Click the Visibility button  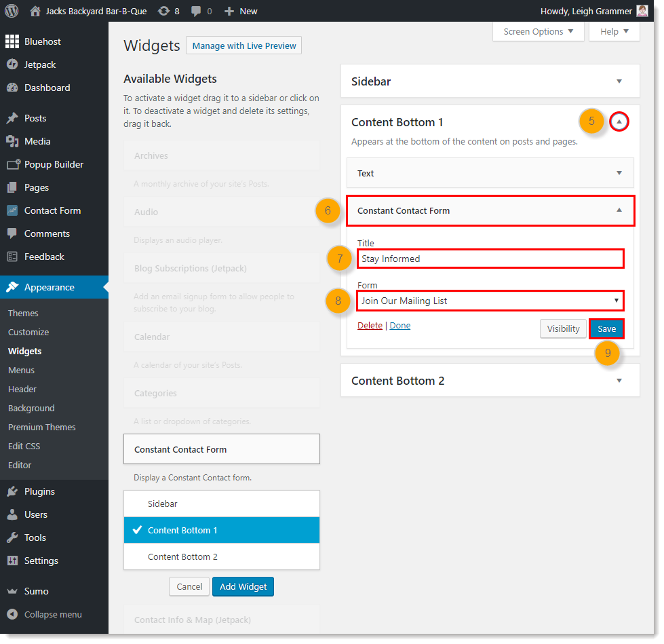[x=563, y=328]
